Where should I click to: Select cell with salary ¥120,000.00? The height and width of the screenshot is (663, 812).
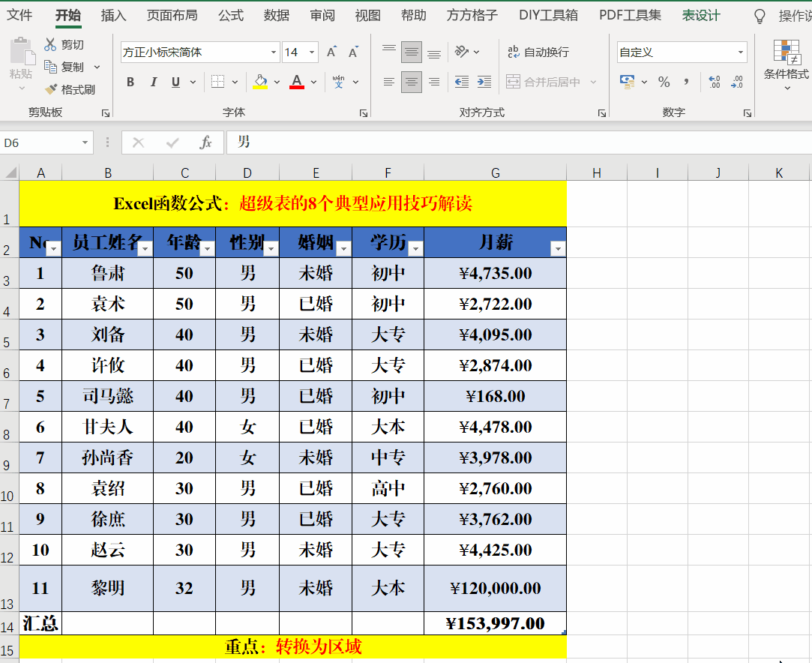(495, 589)
